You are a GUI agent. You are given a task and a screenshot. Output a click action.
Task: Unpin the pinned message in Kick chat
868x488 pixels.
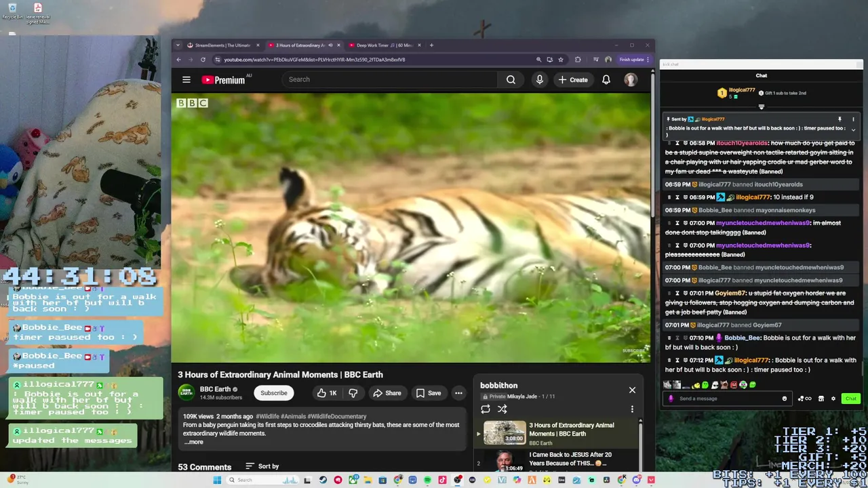(840, 119)
